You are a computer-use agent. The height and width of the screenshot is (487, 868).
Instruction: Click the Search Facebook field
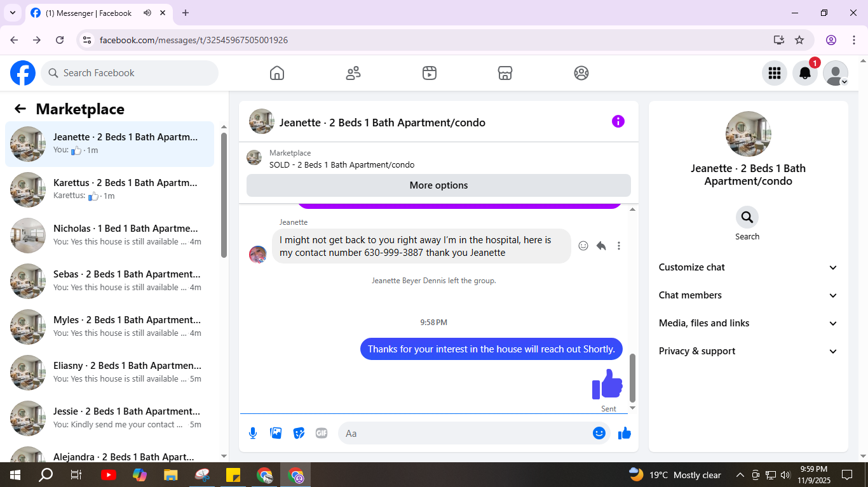(130, 73)
